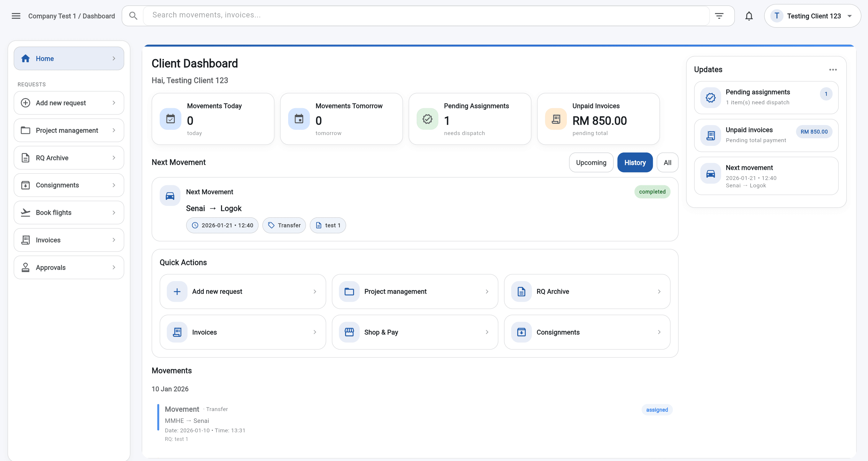Open the filter icon beside search bar
The width and height of the screenshot is (868, 461).
[x=719, y=15]
